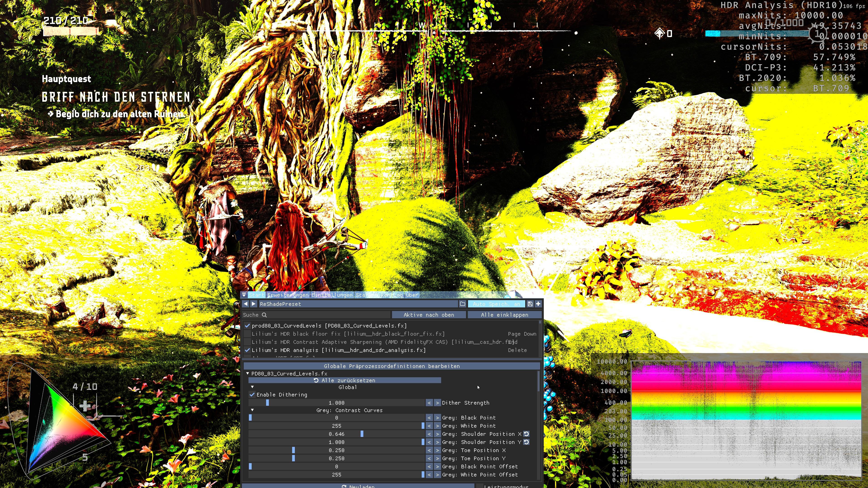The image size is (868, 488).
Task: Decrease Grey: White Point Offset with <
Action: [429, 474]
